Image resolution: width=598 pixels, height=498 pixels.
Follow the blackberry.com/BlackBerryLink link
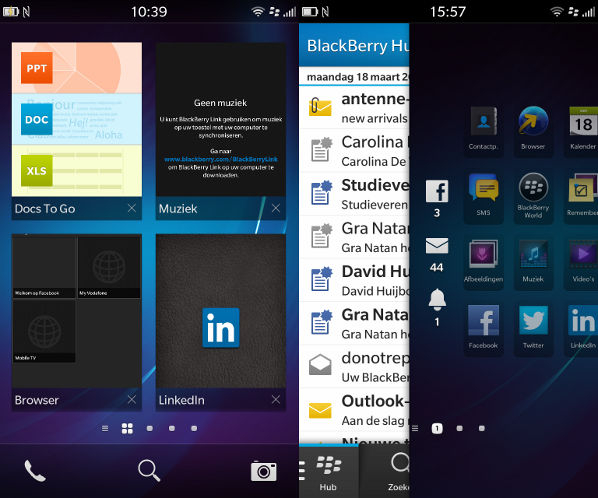click(221, 159)
